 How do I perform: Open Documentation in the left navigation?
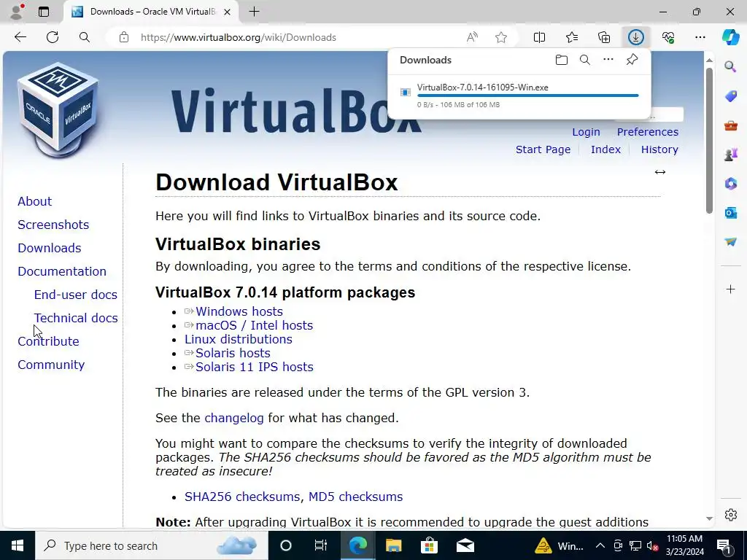point(62,271)
